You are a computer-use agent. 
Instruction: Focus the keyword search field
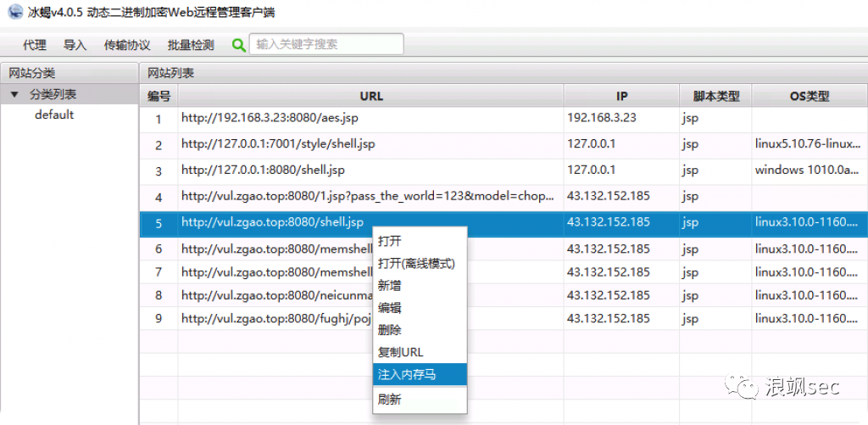click(326, 44)
